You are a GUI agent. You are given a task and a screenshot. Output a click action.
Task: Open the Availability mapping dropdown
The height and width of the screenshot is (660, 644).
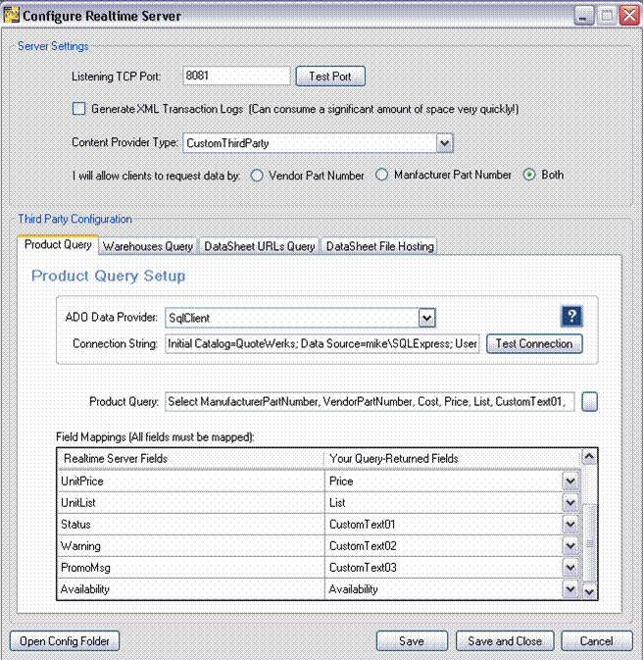click(570, 588)
